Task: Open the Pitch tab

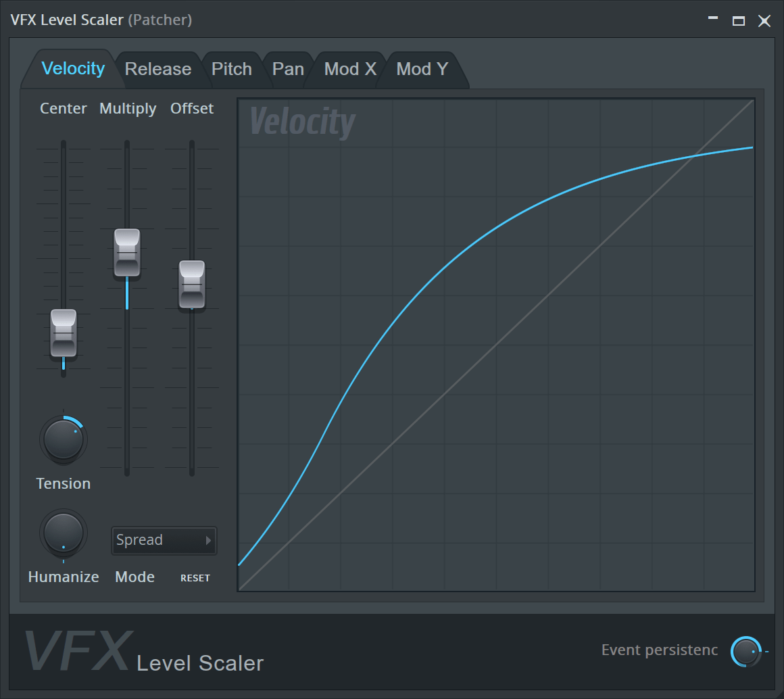Action: [x=232, y=68]
